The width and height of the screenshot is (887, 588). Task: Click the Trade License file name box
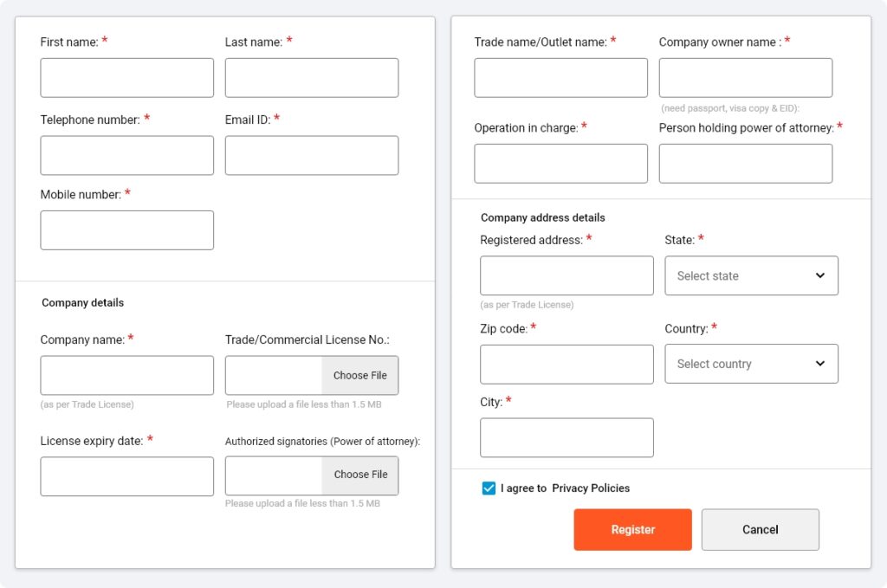(274, 376)
